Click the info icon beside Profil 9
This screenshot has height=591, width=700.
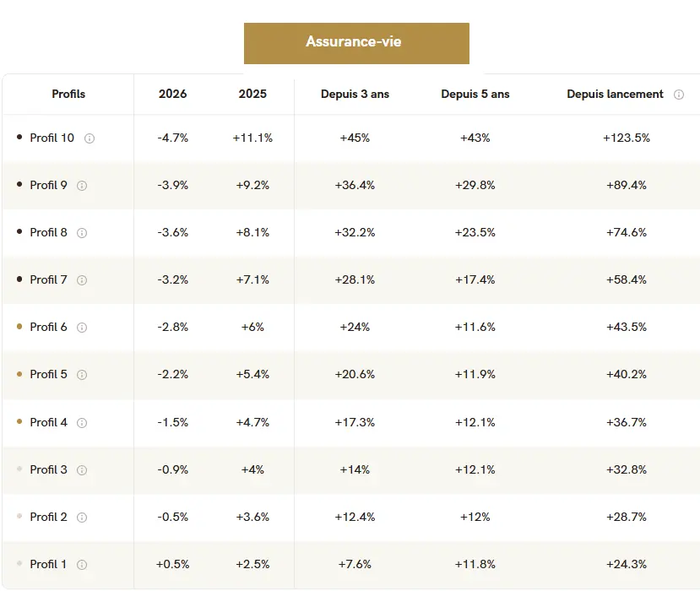pos(82,186)
